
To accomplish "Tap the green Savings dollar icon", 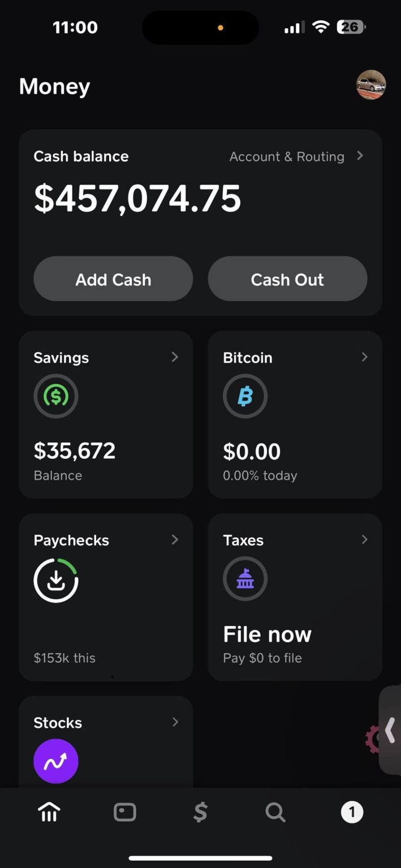I will point(56,396).
